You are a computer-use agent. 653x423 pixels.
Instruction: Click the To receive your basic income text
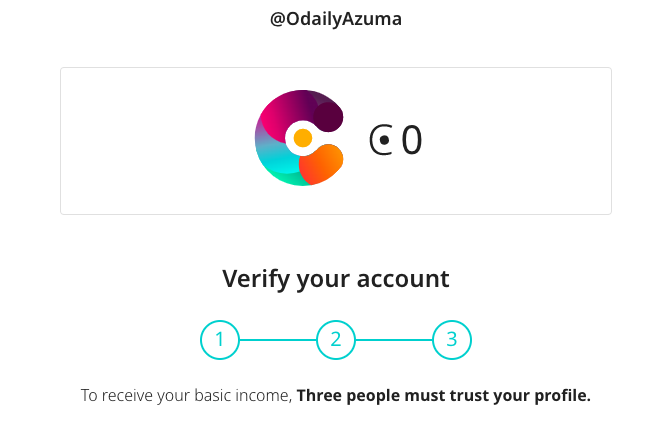pyautogui.click(x=186, y=396)
